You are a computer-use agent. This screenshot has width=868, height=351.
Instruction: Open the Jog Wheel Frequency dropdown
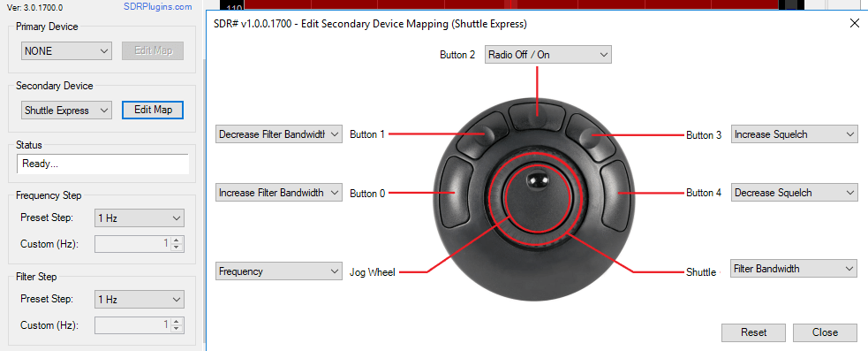pyautogui.click(x=279, y=271)
